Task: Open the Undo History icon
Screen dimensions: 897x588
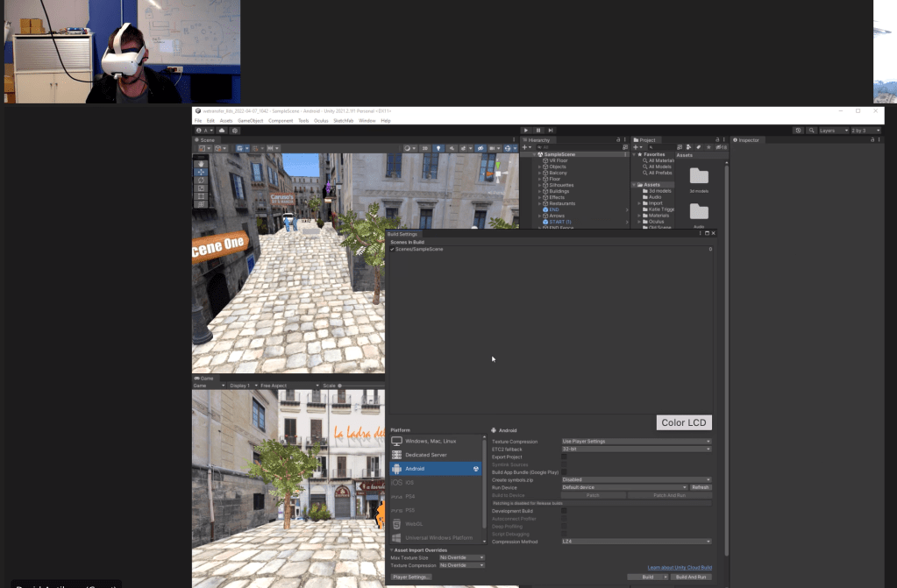Action: pyautogui.click(x=798, y=131)
